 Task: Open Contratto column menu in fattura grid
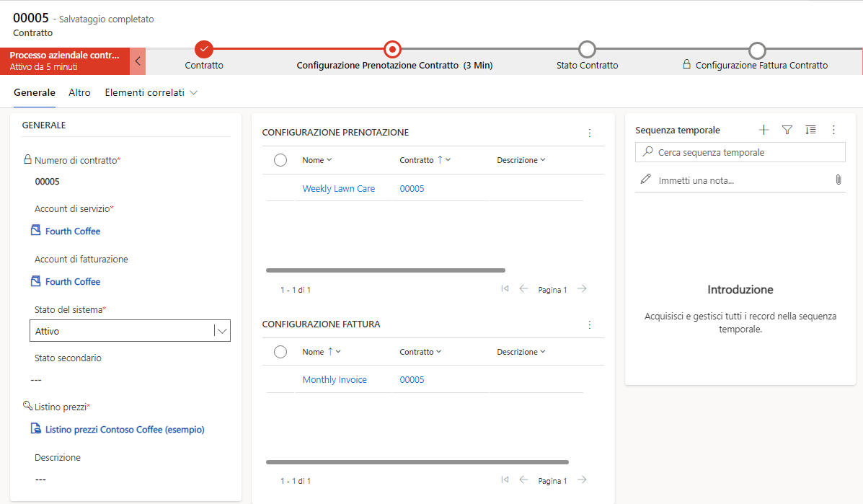coord(420,352)
